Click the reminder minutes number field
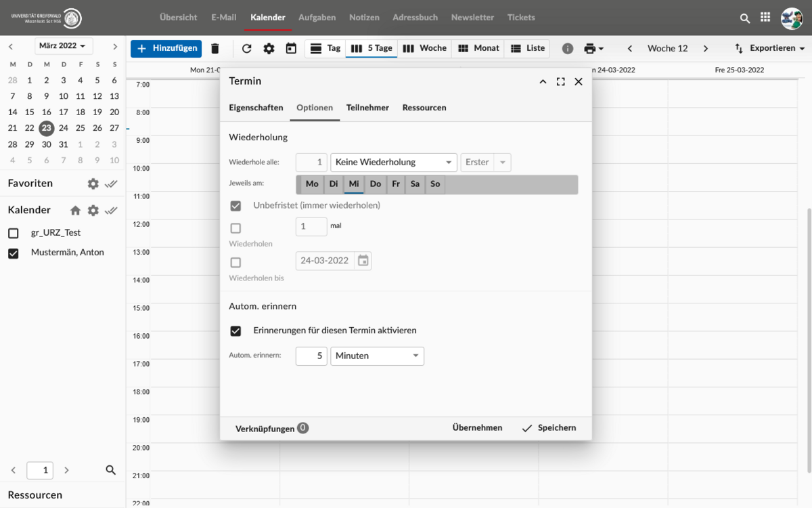This screenshot has height=508, width=812. (311, 356)
